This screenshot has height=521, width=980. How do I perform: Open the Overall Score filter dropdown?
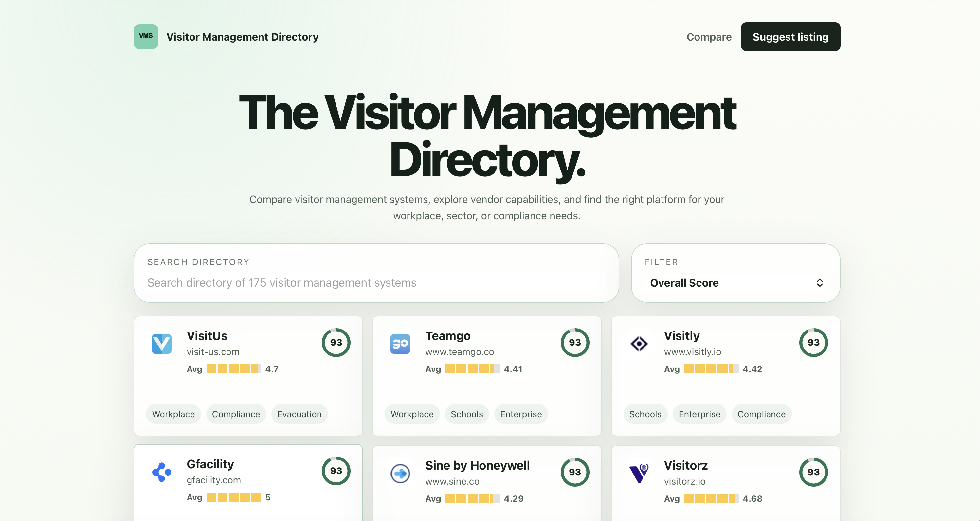(736, 283)
